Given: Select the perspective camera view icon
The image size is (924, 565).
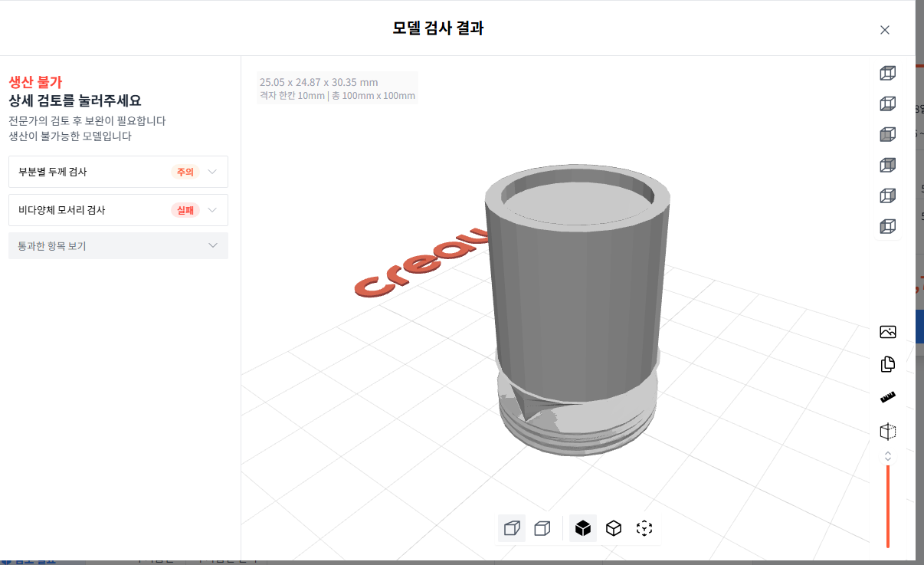Looking at the screenshot, I should pos(512,528).
